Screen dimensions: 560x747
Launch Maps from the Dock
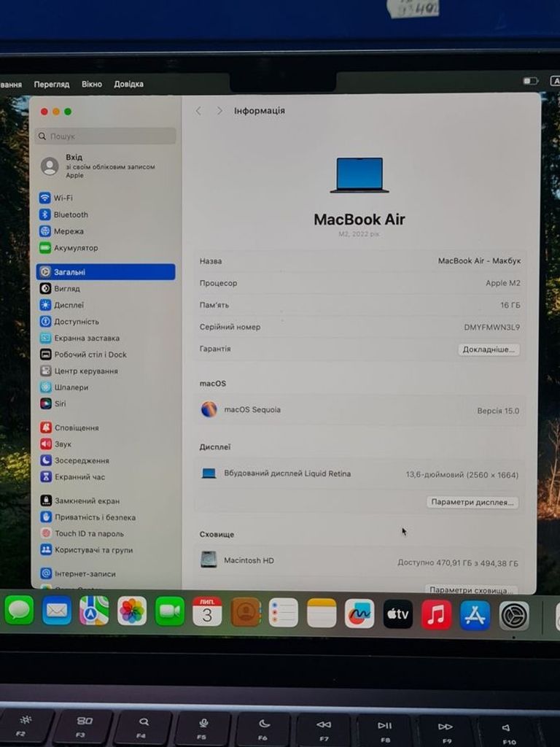(94, 611)
